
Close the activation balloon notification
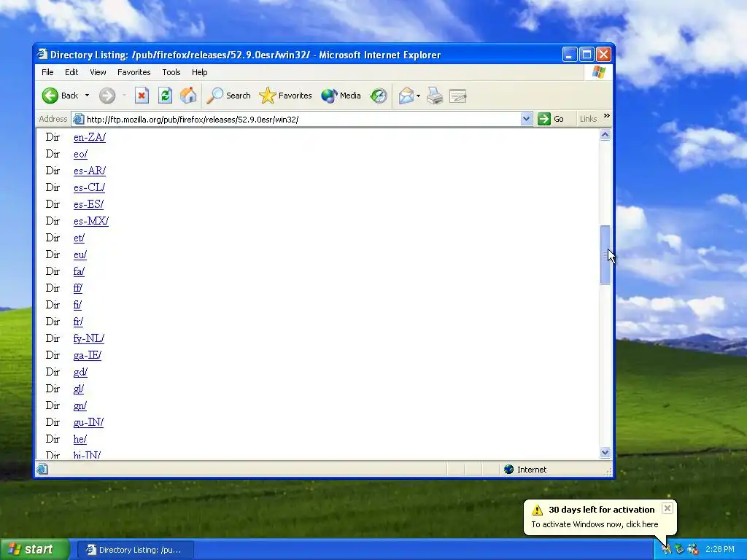point(667,508)
